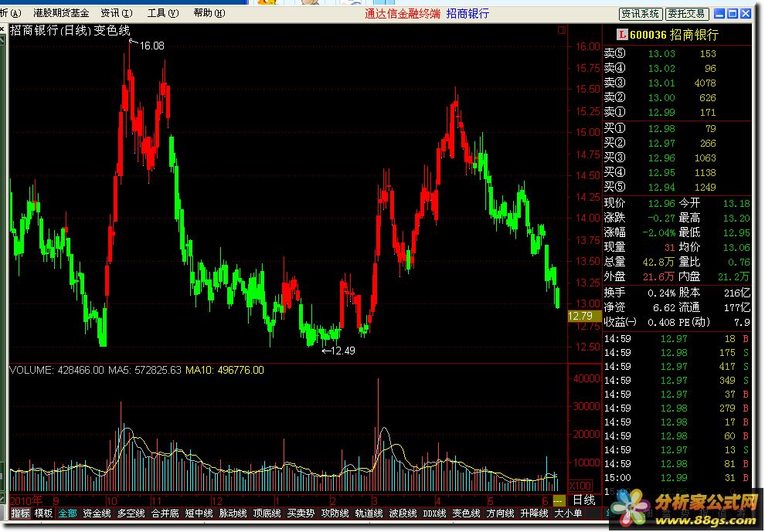Click the PE(动) 7.9 value
The height and width of the screenshot is (532, 765).
742,322
